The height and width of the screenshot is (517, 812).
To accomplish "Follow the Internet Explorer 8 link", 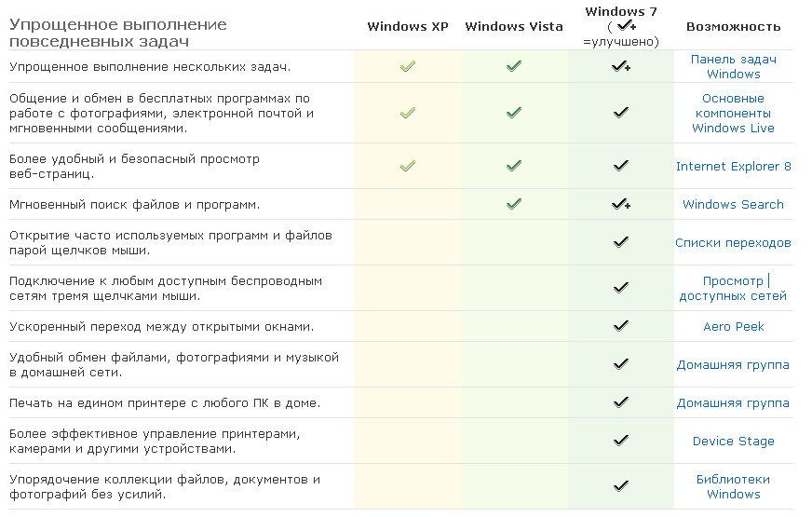I will 734,166.
